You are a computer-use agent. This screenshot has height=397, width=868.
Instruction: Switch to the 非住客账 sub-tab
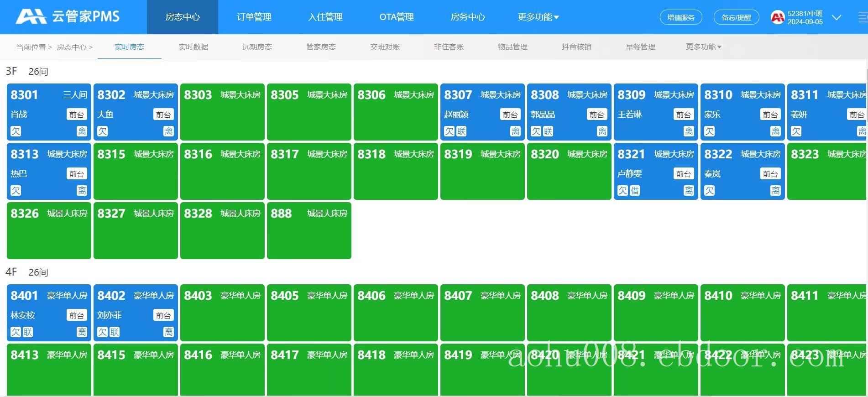449,47
